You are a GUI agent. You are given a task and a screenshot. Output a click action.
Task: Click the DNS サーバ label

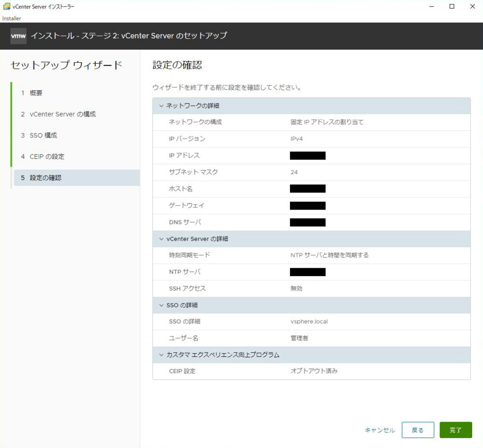[x=185, y=222]
